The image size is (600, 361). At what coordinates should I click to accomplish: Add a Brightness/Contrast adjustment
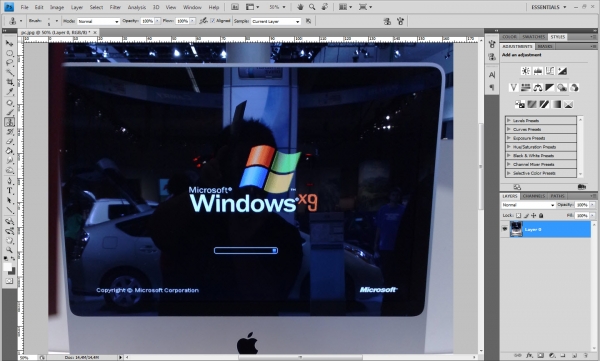[526, 71]
